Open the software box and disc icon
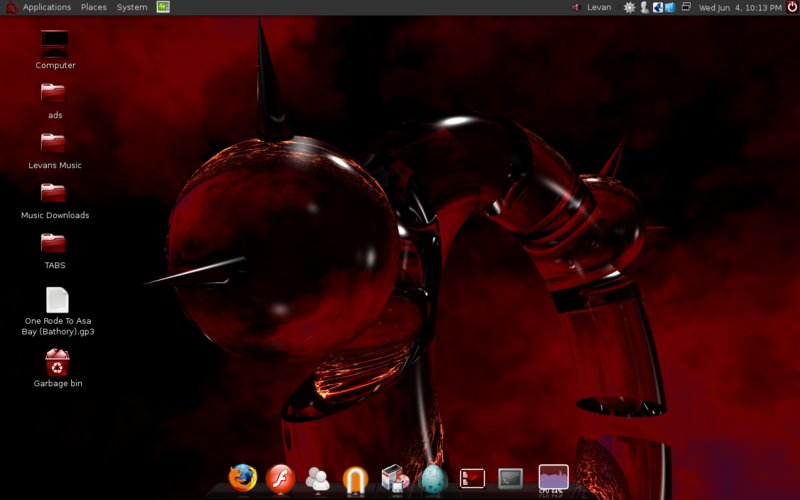The width and height of the screenshot is (800, 500). (x=395, y=478)
